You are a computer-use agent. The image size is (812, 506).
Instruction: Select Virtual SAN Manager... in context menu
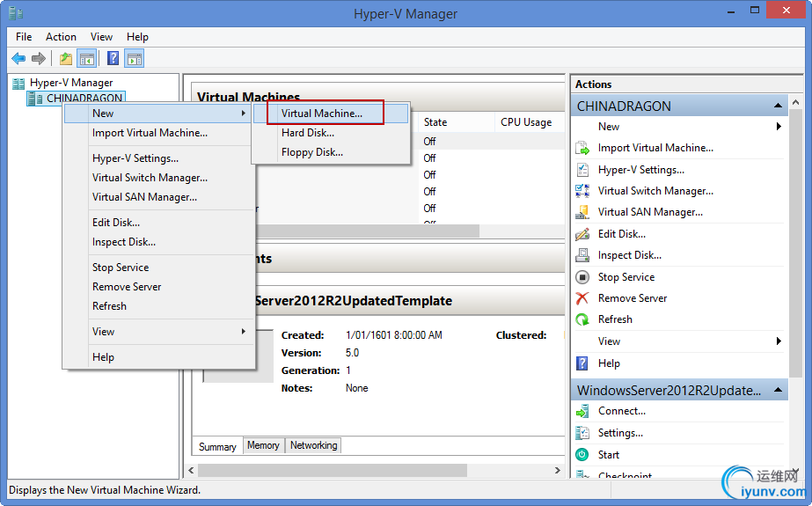click(159, 197)
